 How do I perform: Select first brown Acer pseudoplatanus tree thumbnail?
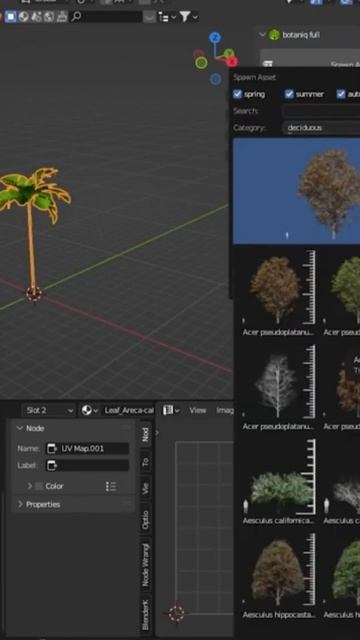pos(279,288)
